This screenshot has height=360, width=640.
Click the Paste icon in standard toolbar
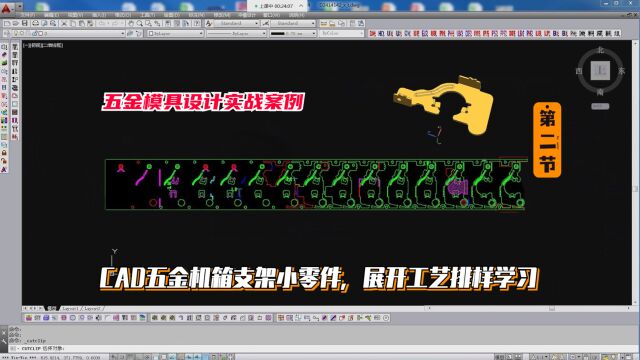(x=82, y=24)
